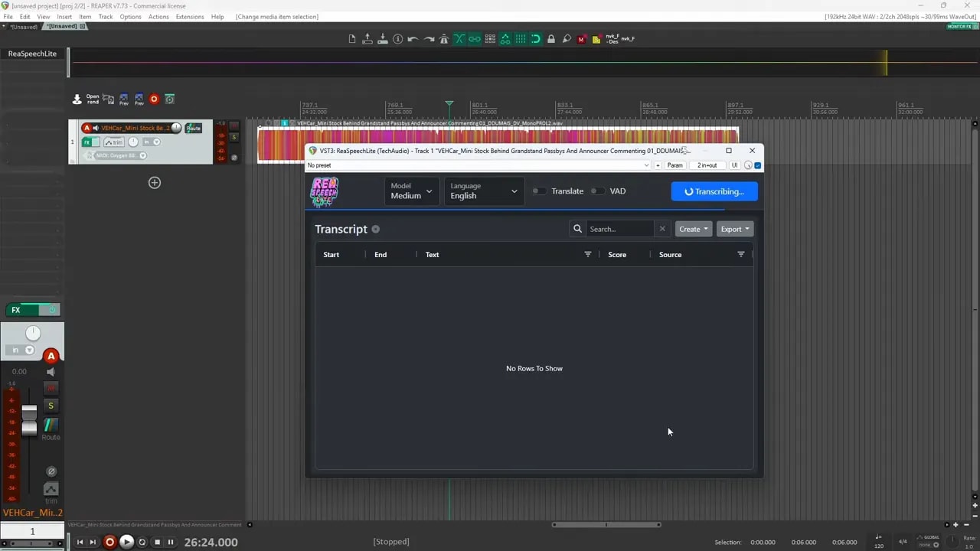Arm track 1 for recording

[87, 128]
